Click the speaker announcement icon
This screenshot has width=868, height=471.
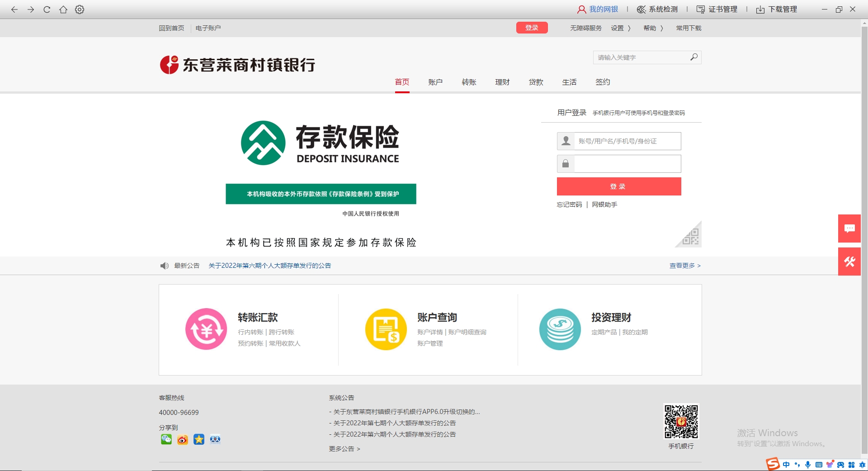coord(164,266)
